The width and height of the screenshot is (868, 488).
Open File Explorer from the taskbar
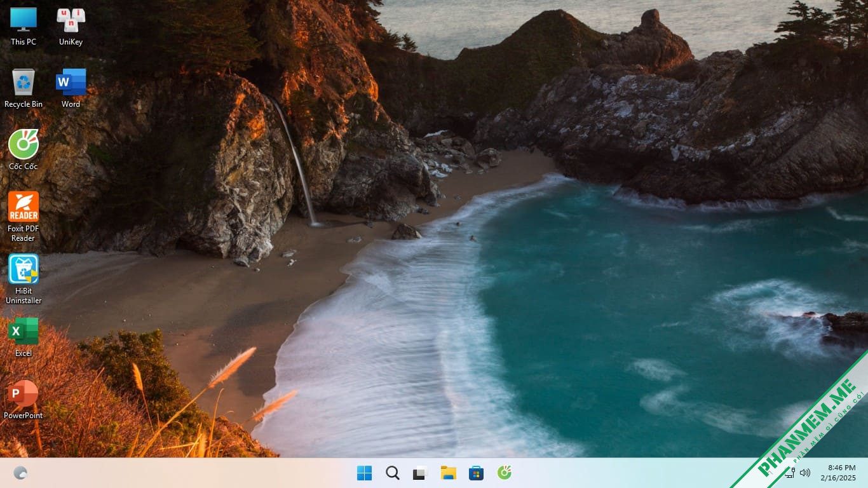click(449, 473)
